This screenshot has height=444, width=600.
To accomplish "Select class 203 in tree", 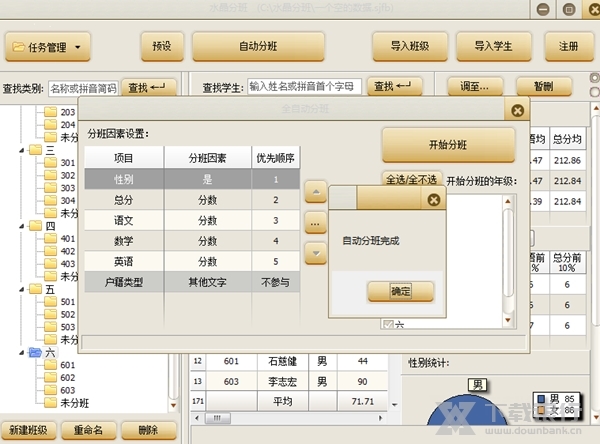I will (x=68, y=112).
